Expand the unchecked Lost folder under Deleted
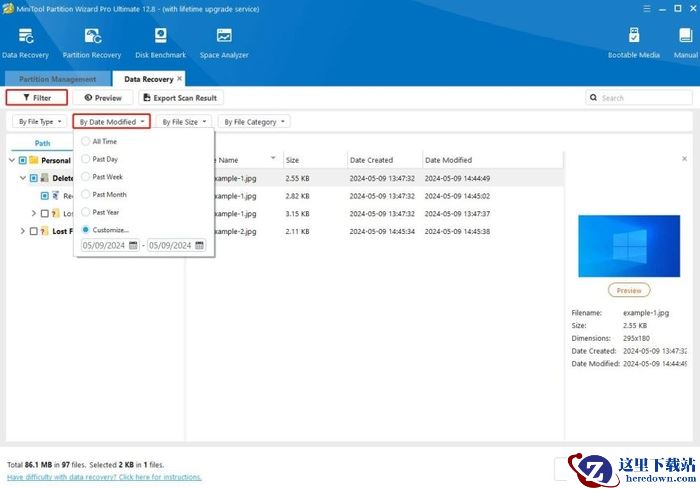This screenshot has height=489, width=700. pos(33,213)
